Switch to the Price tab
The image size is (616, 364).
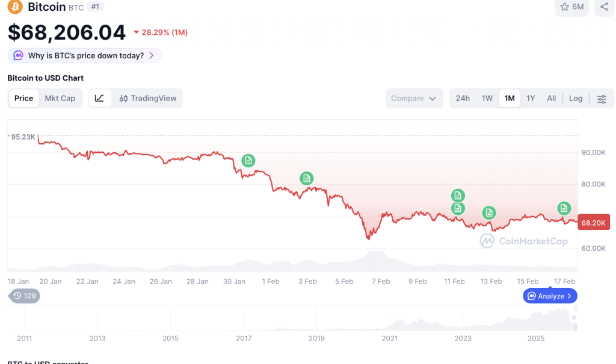[24, 98]
